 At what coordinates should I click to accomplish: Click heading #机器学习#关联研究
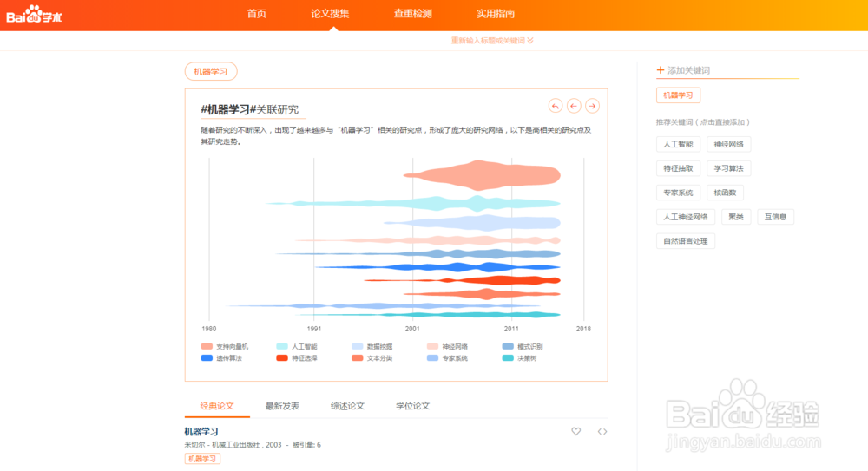coord(250,109)
